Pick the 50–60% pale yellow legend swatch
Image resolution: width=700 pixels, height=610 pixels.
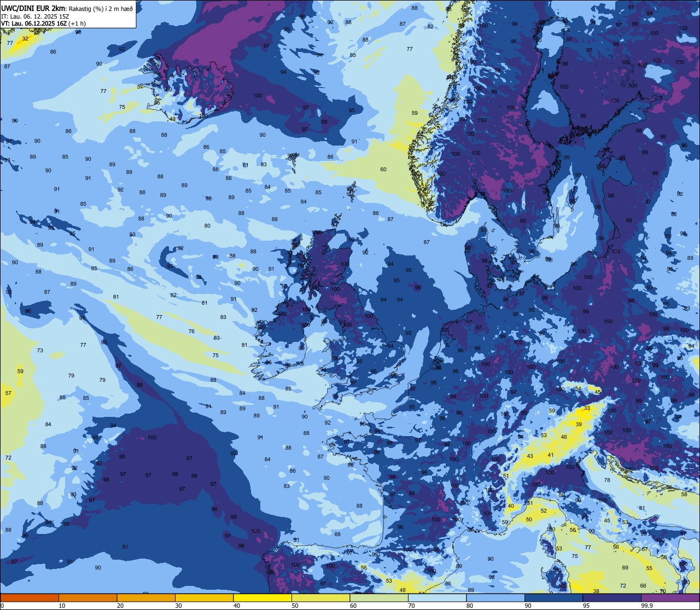(x=320, y=597)
